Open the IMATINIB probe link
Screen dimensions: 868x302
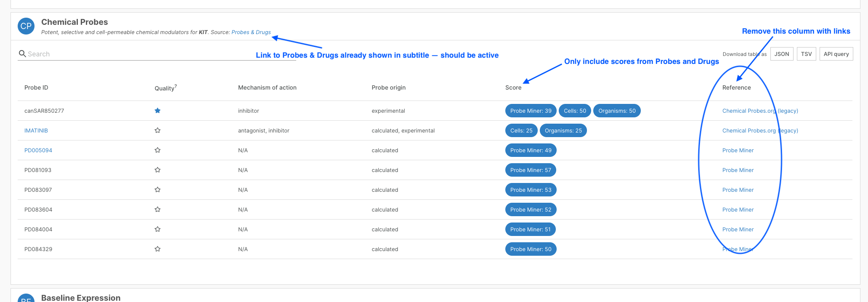[x=36, y=130]
